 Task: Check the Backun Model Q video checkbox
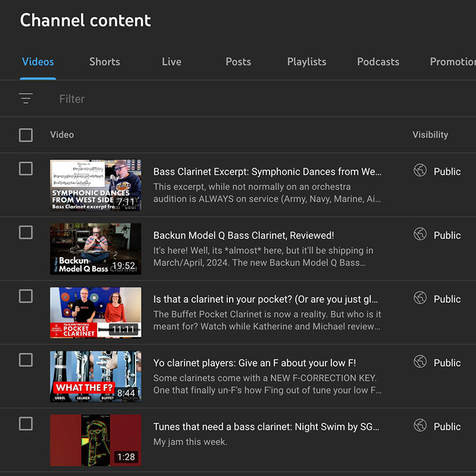click(26, 233)
